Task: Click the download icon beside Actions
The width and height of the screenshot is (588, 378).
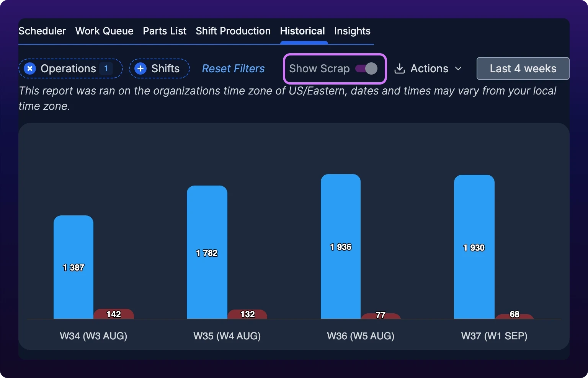Action: coord(400,68)
